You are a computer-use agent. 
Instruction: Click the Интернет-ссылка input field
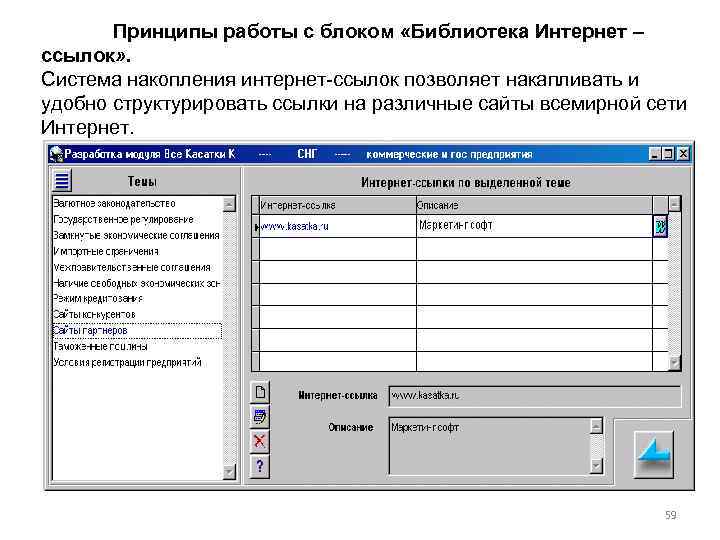coord(534,396)
